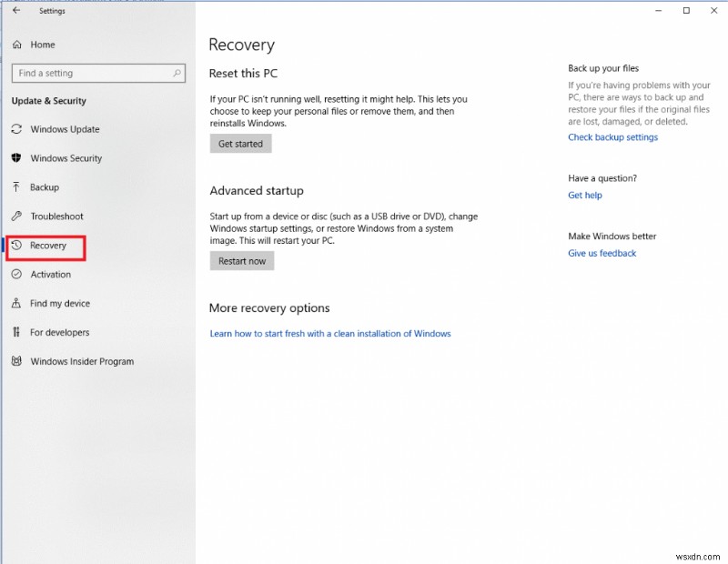Open Backup via its sidebar icon

[x=16, y=187]
